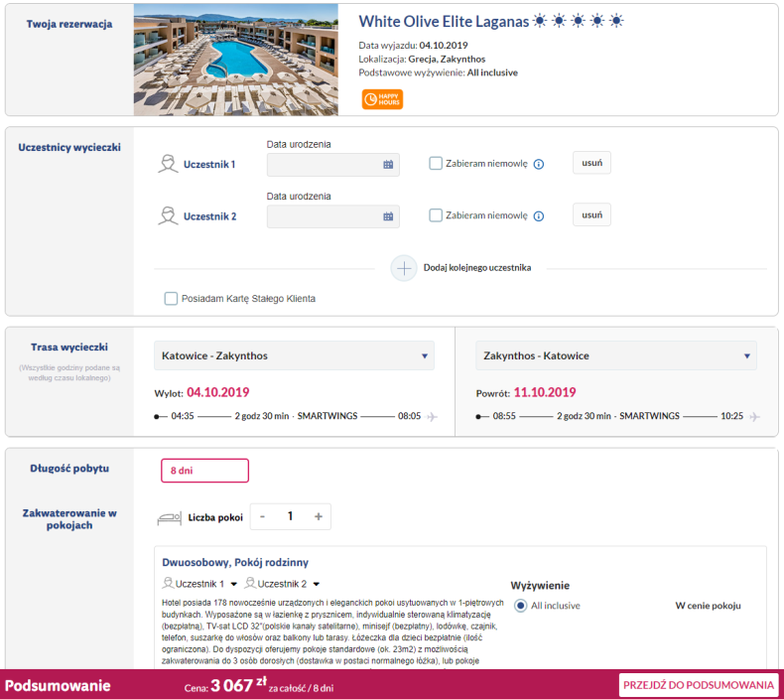
Task: Click info icon beside Uczestnik 2 infant option
Action: (539, 216)
